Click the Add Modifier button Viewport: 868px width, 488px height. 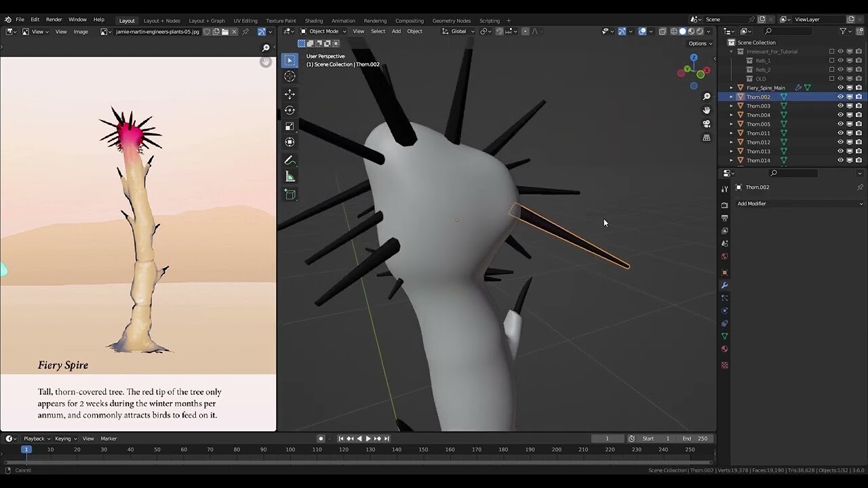pyautogui.click(x=798, y=203)
